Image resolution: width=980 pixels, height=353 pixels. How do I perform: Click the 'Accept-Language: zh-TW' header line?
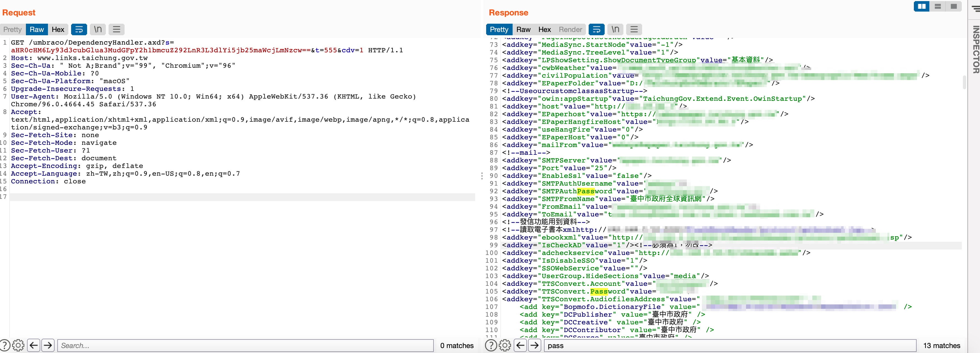pyautogui.click(x=125, y=174)
